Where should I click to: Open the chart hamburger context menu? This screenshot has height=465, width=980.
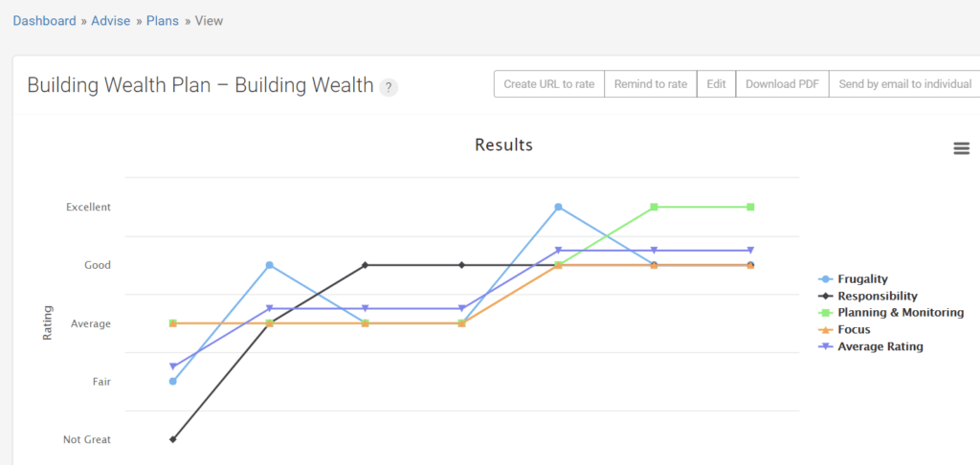point(961,148)
